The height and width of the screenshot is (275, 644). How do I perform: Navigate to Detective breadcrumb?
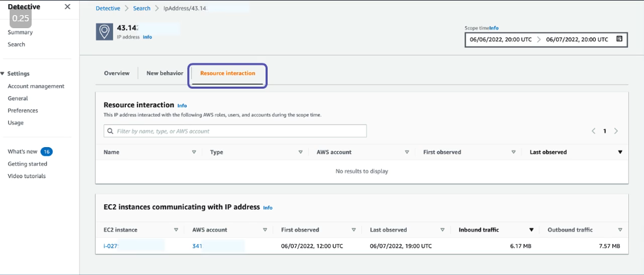(x=108, y=8)
